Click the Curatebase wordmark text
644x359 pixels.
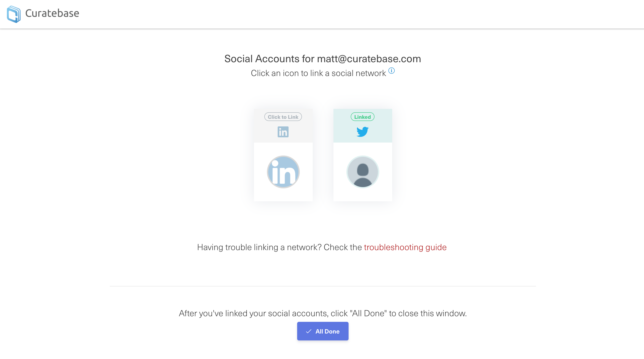point(52,13)
